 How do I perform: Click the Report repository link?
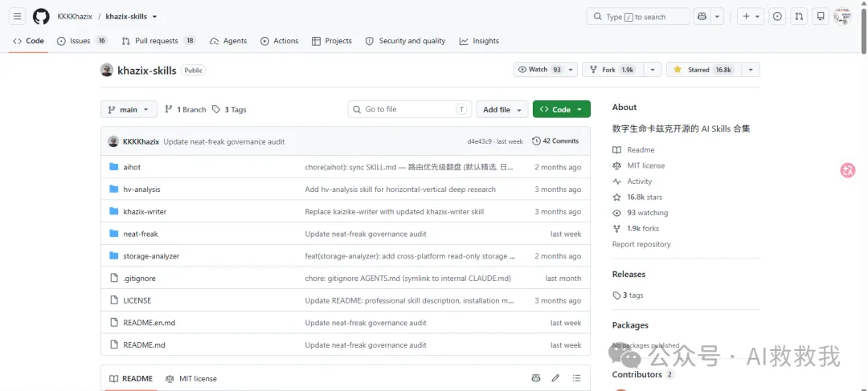pyautogui.click(x=641, y=244)
